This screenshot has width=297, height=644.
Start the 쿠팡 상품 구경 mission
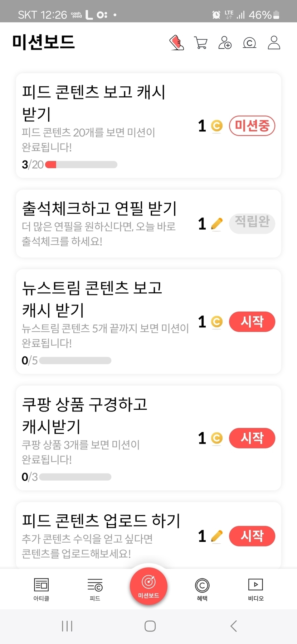252,438
